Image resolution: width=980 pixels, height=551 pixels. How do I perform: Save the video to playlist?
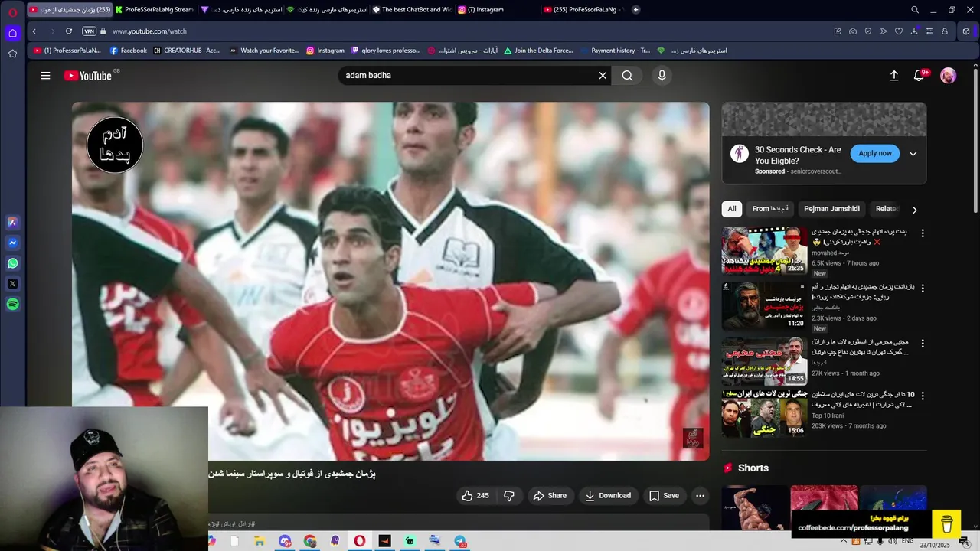(x=664, y=496)
